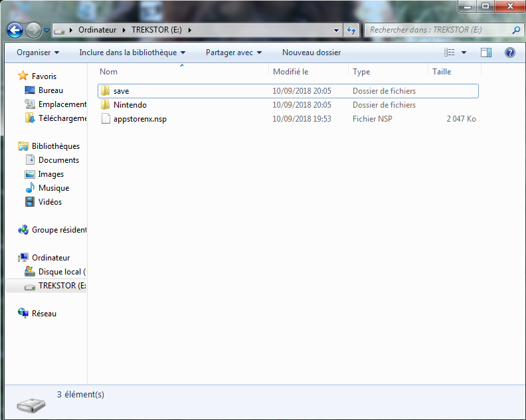Click the Bureau desktop icon

pyautogui.click(x=29, y=90)
